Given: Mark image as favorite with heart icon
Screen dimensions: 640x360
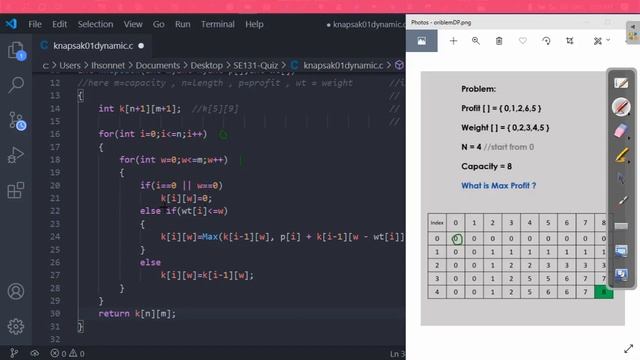Looking at the screenshot, I should pos(522,41).
